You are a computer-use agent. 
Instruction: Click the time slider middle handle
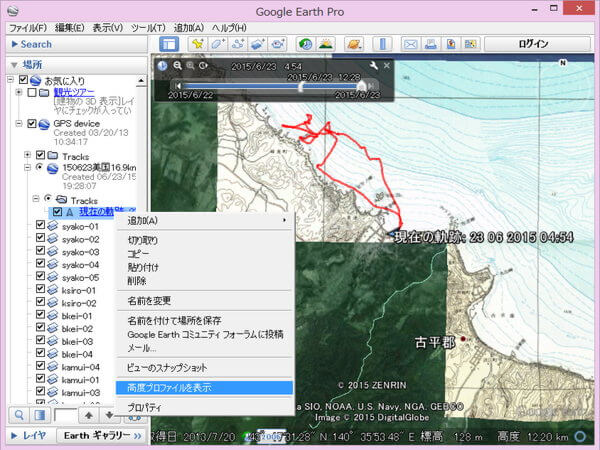click(301, 86)
